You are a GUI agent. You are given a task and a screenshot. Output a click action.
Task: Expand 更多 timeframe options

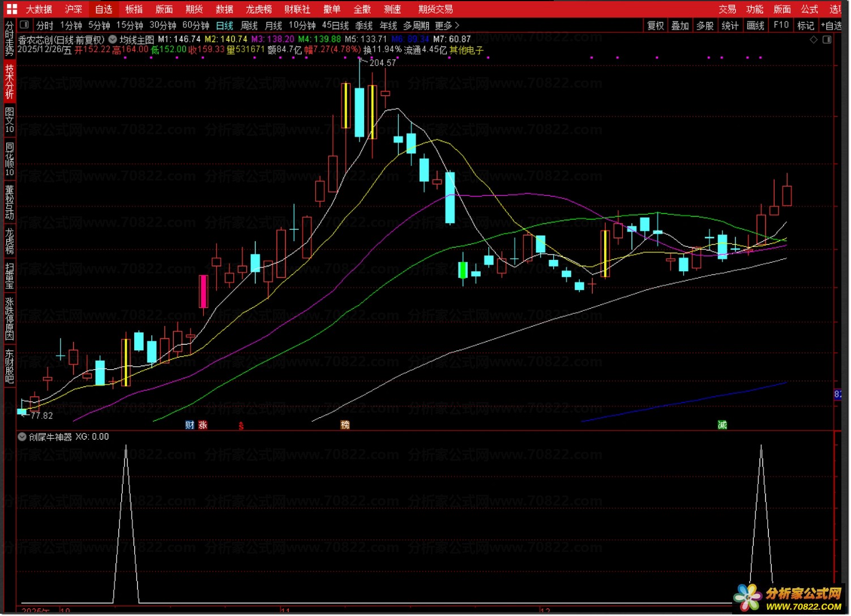click(x=447, y=25)
